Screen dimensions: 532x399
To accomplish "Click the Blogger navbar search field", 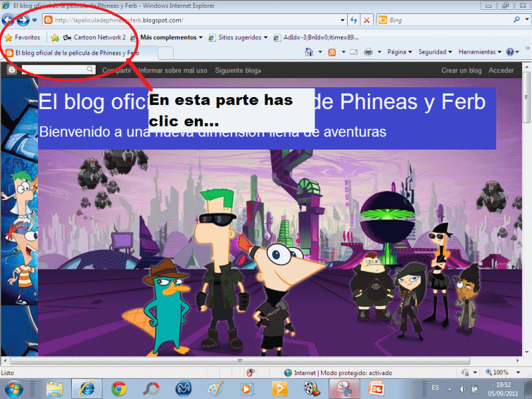I will [x=58, y=70].
